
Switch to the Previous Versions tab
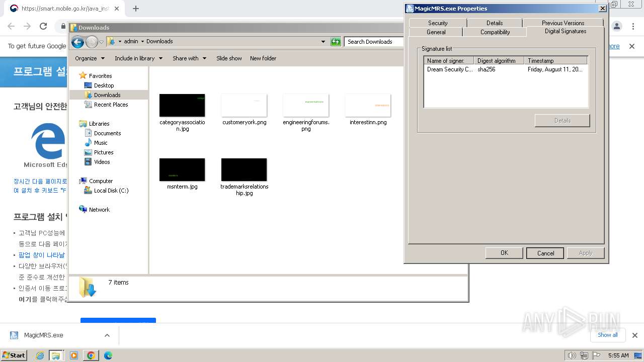pos(563,23)
